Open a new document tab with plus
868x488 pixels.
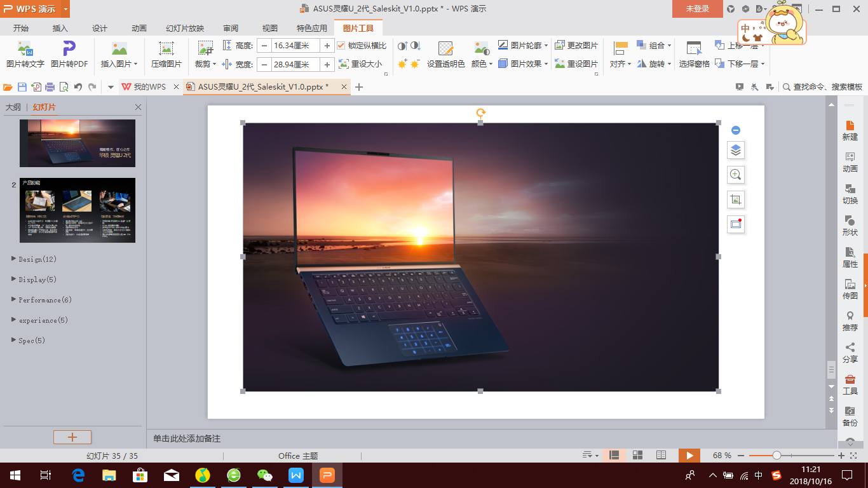359,87
